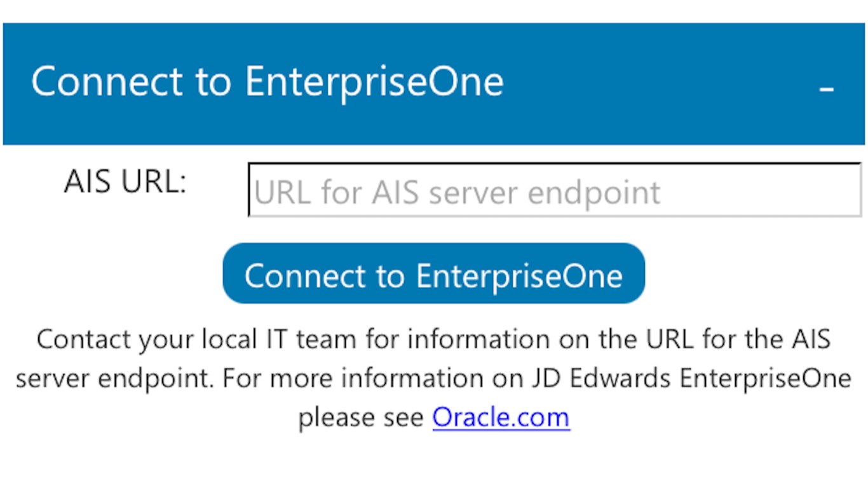Click the word 'EnterpriseOne' in the header title
868x488 pixels.
coord(374,82)
